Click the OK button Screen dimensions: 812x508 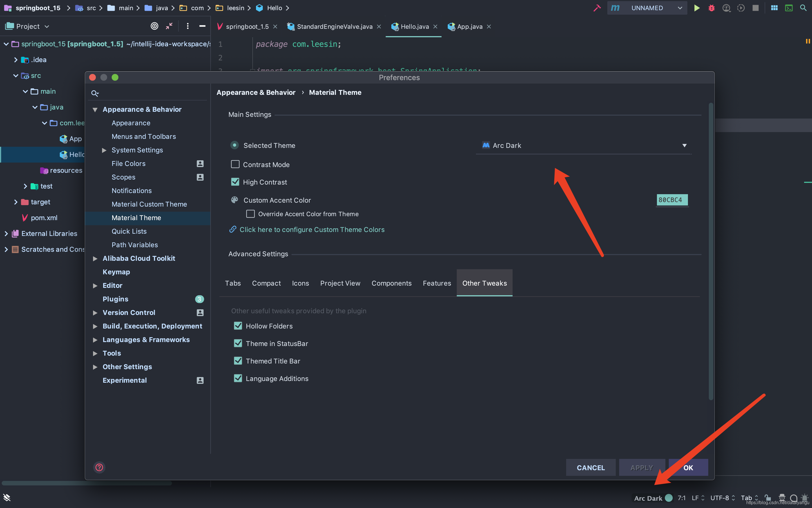pos(688,468)
